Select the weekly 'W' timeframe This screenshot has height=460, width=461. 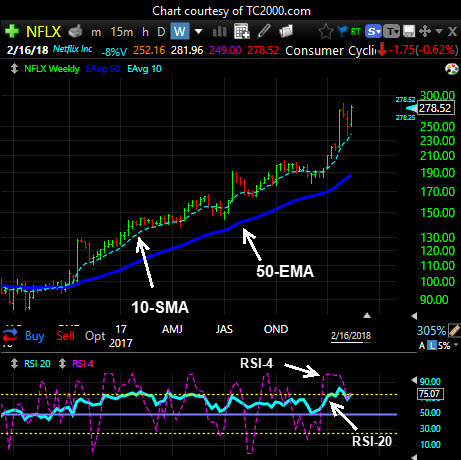coord(180,32)
